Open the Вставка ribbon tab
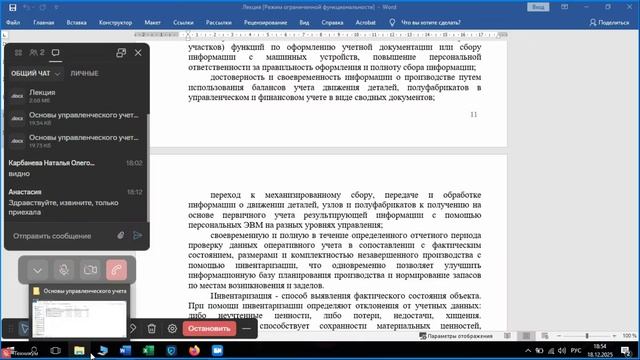The width and height of the screenshot is (640, 360). point(77,22)
